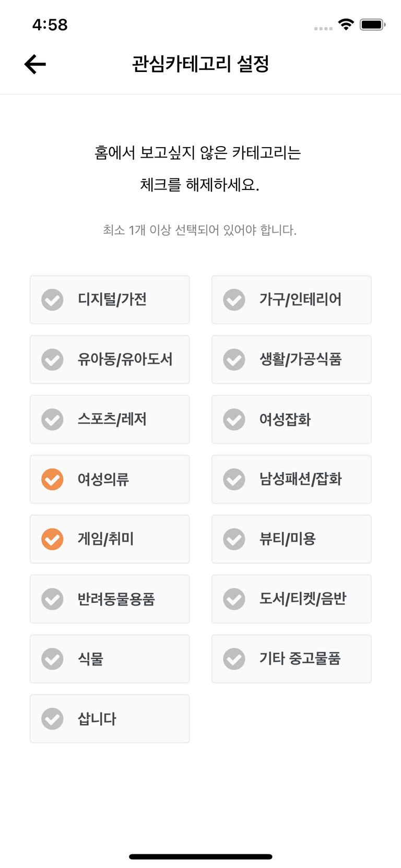Toggle the 남성패션/잡화 category

[x=291, y=479]
